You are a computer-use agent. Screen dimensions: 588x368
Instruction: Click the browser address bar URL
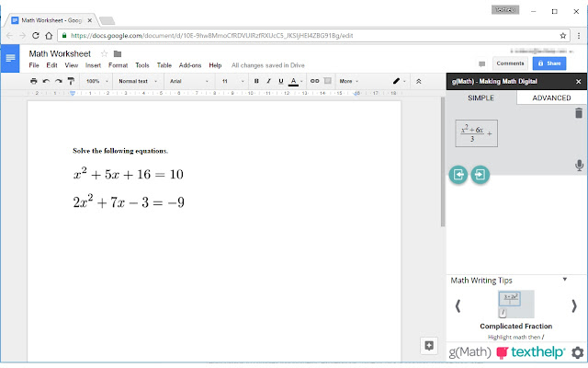(x=212, y=36)
